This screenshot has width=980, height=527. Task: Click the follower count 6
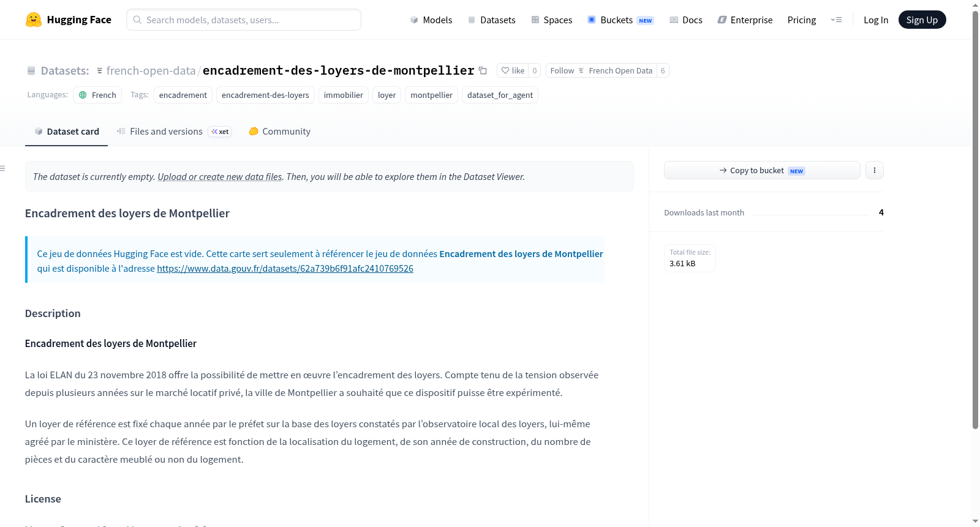663,70
